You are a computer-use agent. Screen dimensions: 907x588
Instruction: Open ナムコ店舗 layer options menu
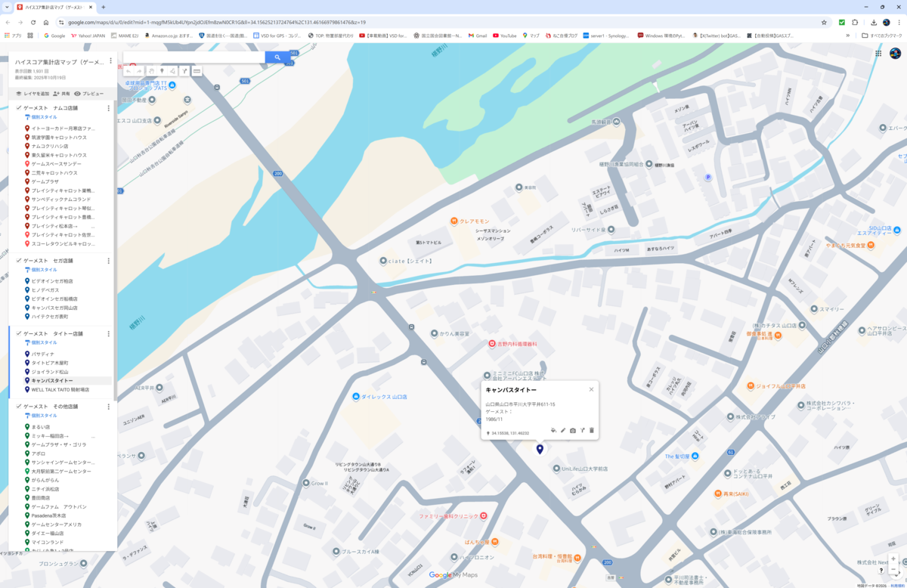click(108, 108)
